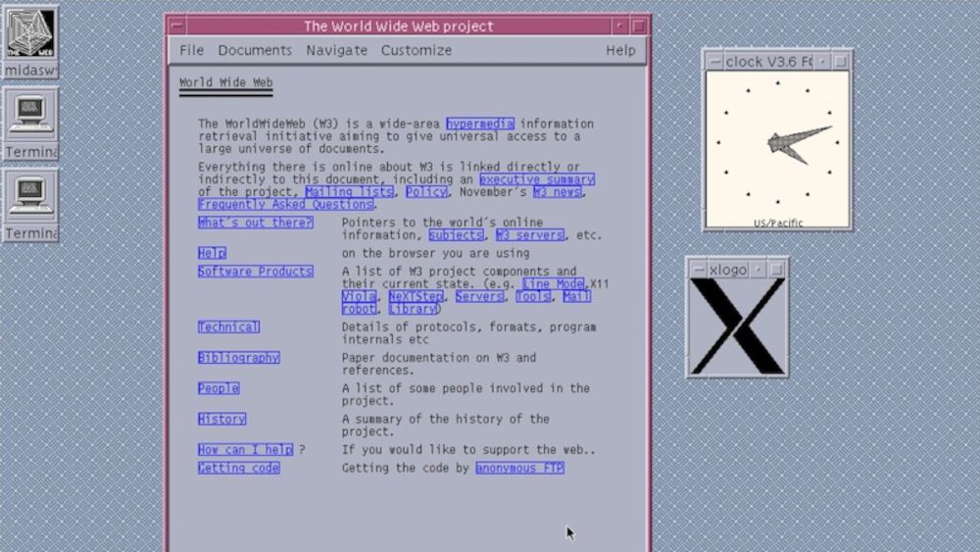Follow the W3 news link

click(557, 192)
